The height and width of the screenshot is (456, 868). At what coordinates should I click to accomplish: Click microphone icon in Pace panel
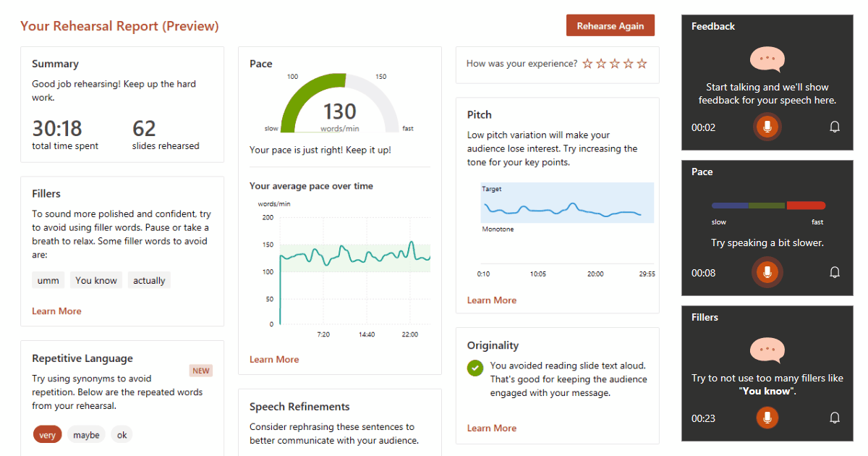click(767, 273)
